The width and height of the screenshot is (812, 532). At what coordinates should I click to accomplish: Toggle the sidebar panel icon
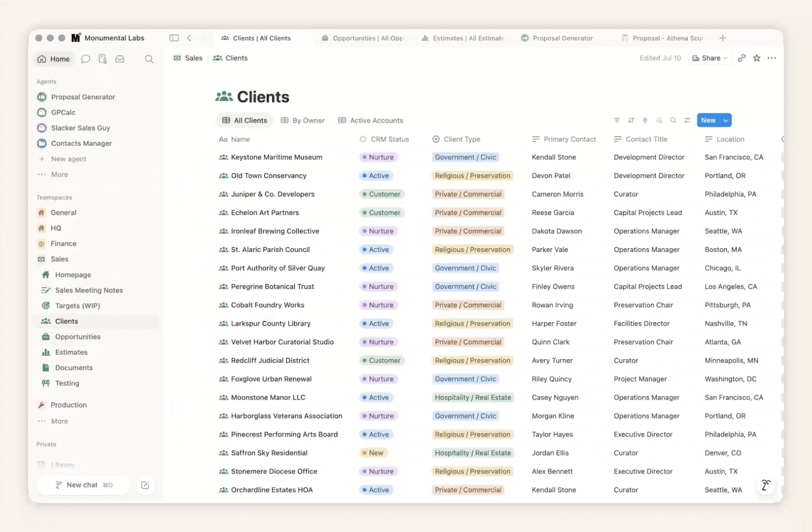click(x=174, y=38)
